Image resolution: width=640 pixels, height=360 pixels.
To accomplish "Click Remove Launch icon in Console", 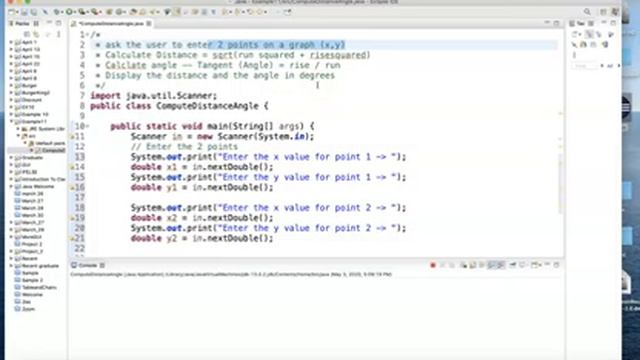I will pos(442,265).
